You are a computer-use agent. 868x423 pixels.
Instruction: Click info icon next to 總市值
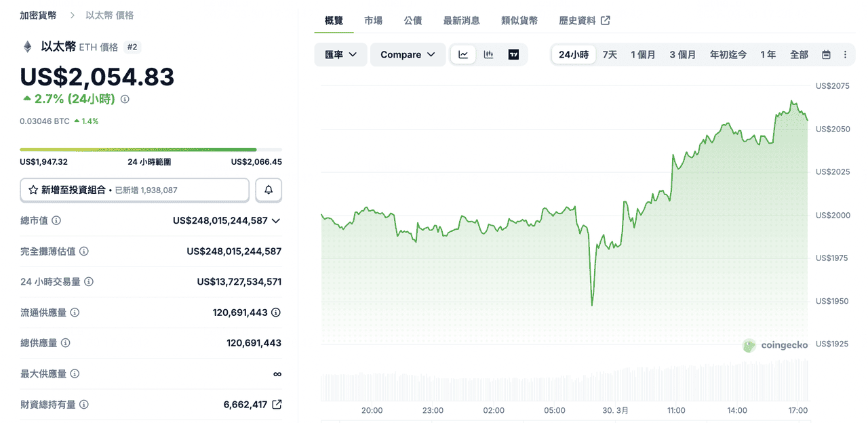tap(57, 220)
